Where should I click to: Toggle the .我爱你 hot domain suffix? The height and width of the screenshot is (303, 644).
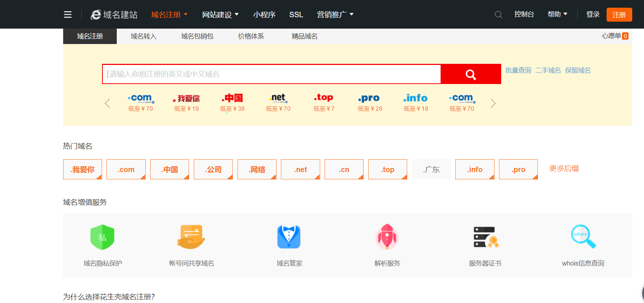coord(83,169)
